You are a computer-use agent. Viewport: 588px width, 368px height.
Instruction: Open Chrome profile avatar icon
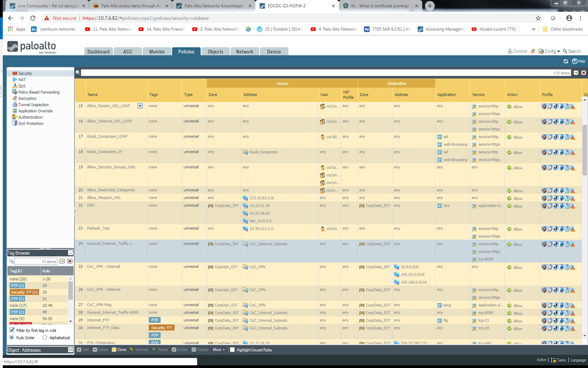coord(569,18)
